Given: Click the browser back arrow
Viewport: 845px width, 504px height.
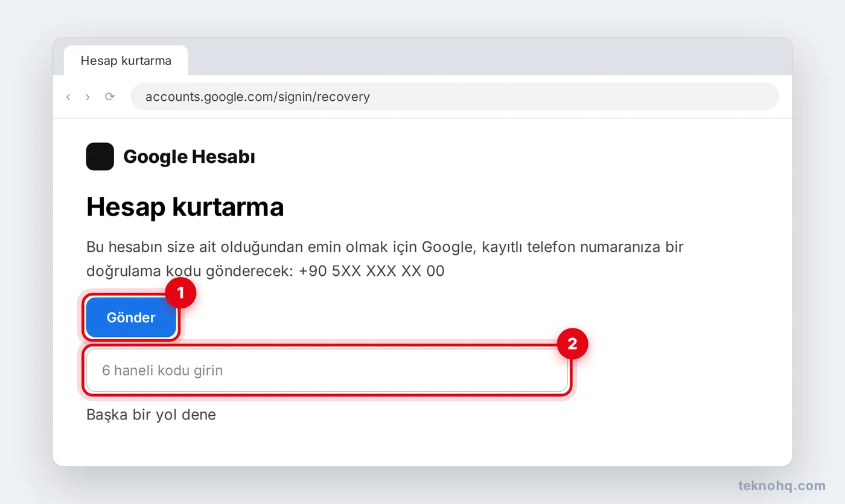Looking at the screenshot, I should pos(68,97).
